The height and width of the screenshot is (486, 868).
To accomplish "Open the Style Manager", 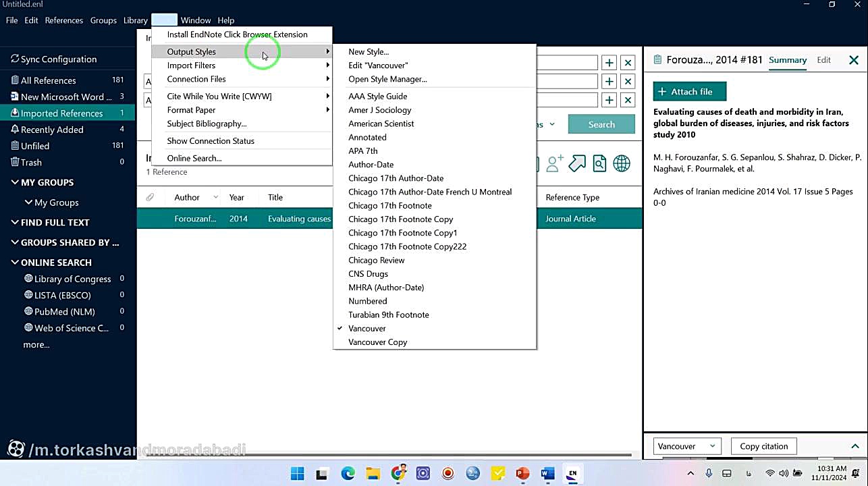I will point(435,79).
